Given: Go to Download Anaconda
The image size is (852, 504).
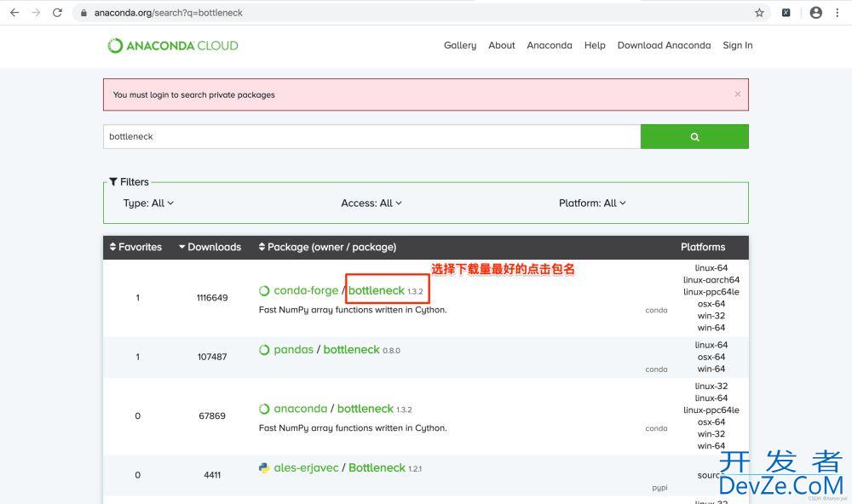Looking at the screenshot, I should click(x=664, y=46).
